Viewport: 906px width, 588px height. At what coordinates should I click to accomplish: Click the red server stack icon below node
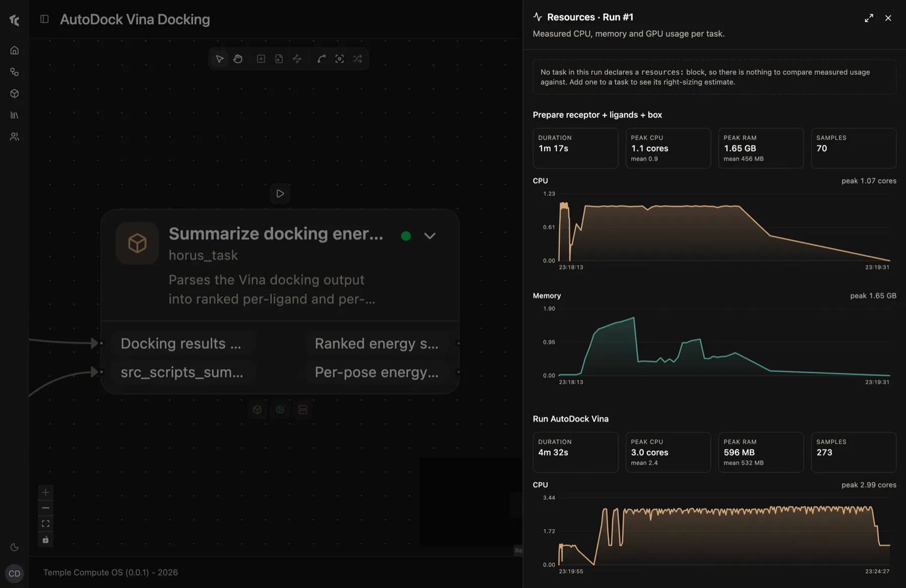click(303, 410)
